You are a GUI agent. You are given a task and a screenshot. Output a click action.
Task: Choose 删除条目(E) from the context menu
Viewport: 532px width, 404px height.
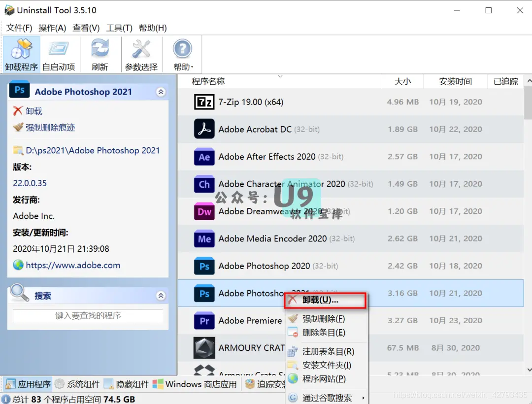(x=327, y=333)
